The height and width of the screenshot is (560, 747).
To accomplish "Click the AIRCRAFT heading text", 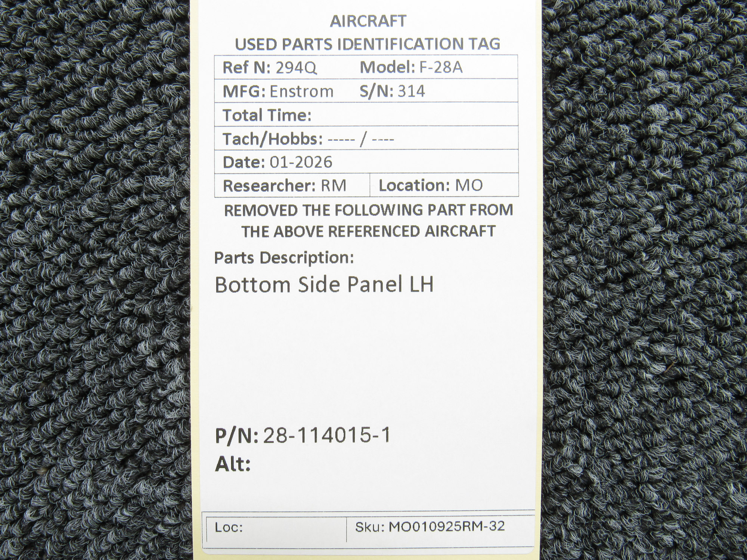I will click(x=368, y=21).
